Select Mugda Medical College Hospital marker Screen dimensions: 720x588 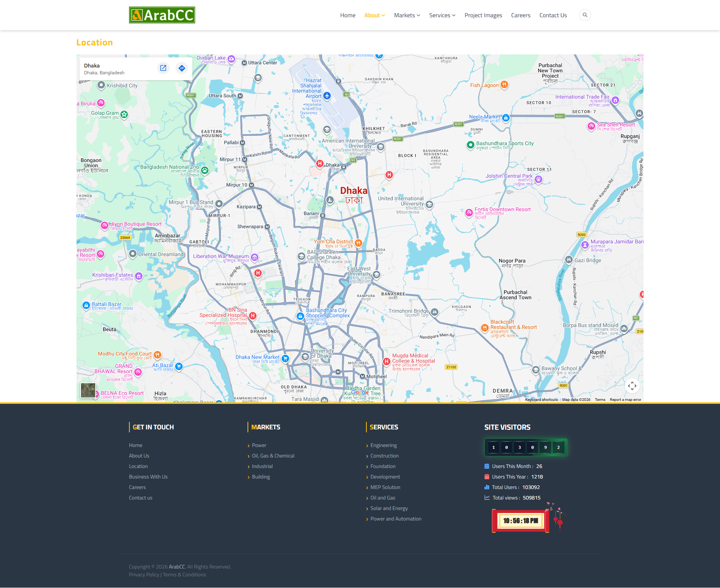(387, 361)
